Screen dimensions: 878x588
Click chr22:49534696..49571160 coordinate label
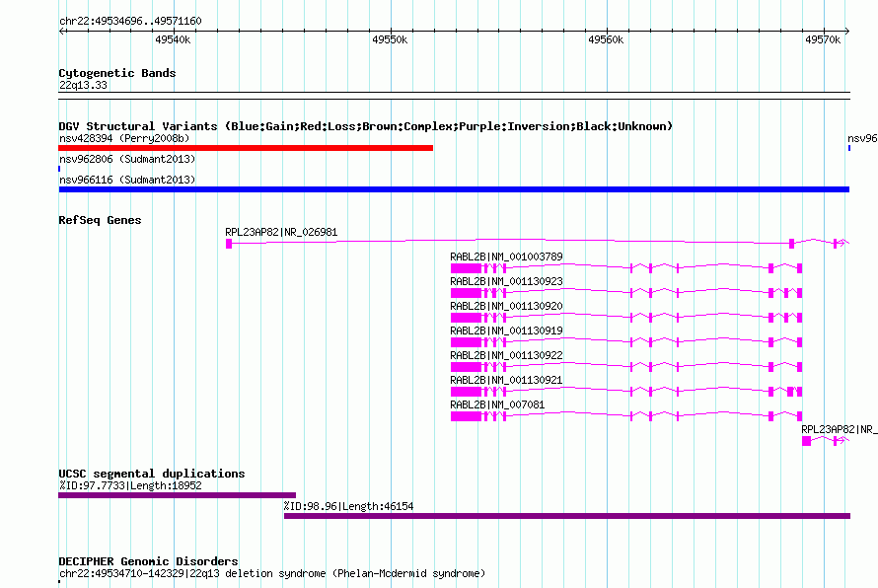pyautogui.click(x=130, y=21)
